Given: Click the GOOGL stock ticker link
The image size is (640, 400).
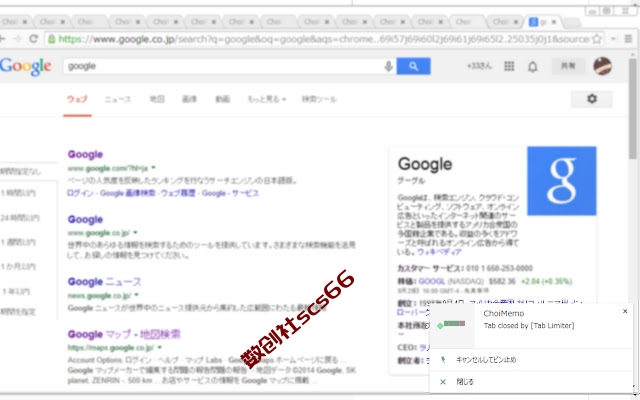Looking at the screenshot, I should (x=432, y=282).
